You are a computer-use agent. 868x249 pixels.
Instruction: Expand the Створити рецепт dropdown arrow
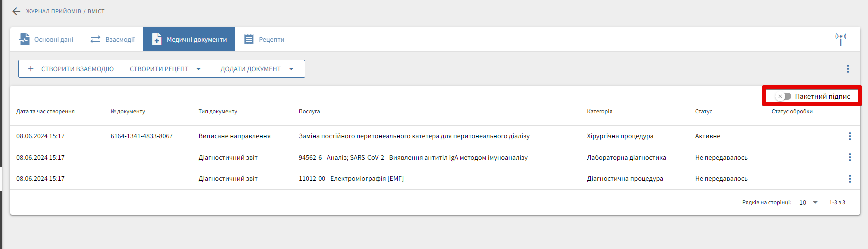[x=199, y=69]
